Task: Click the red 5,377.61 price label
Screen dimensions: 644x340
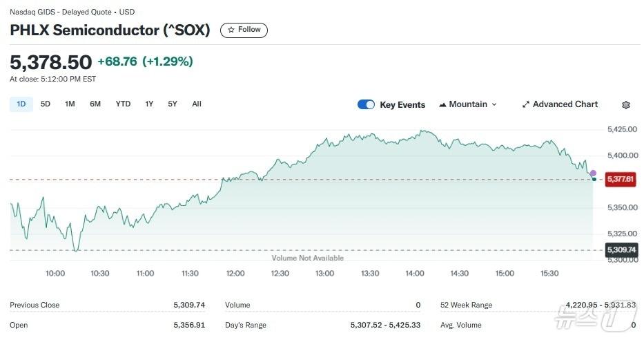Action: coord(621,179)
